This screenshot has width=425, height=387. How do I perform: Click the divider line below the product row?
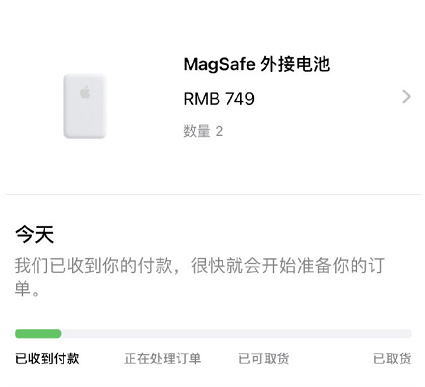pyautogui.click(x=213, y=194)
